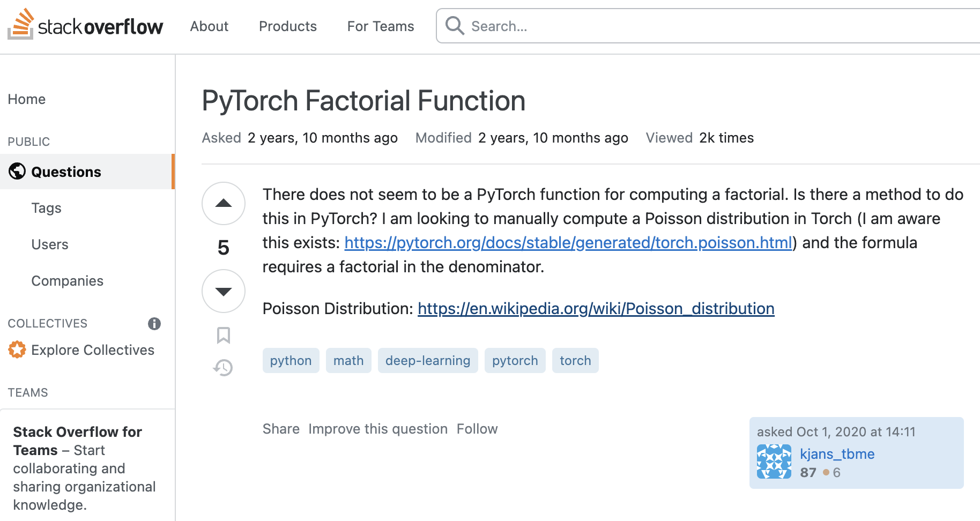The width and height of the screenshot is (980, 521).
Task: Click the kjans_tbme user avatar
Action: pos(774,462)
